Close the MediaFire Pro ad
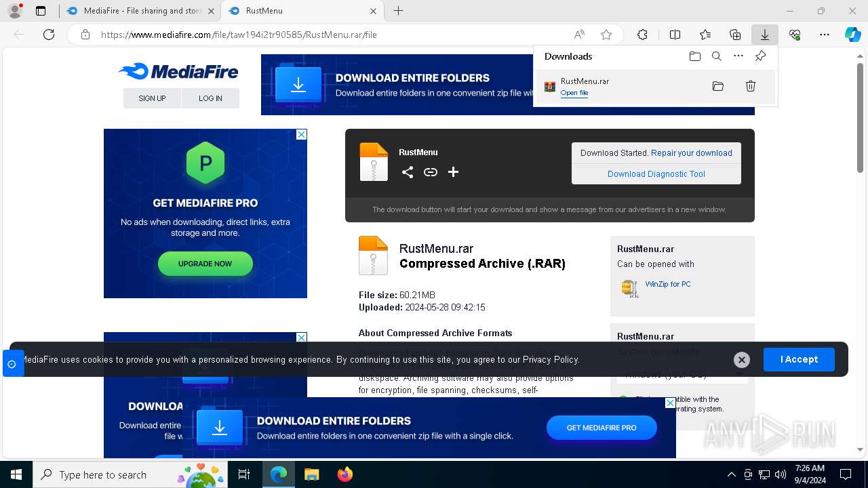Image resolution: width=868 pixels, height=488 pixels. 302,134
